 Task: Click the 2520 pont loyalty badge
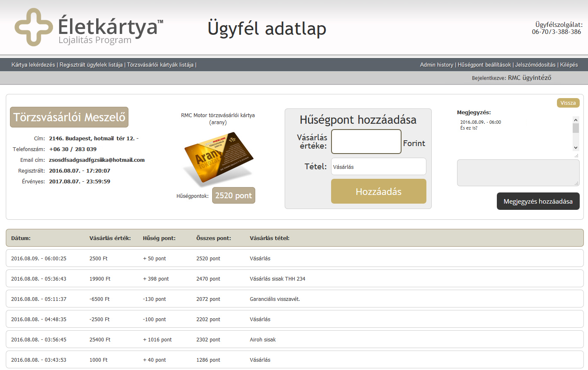tap(233, 195)
